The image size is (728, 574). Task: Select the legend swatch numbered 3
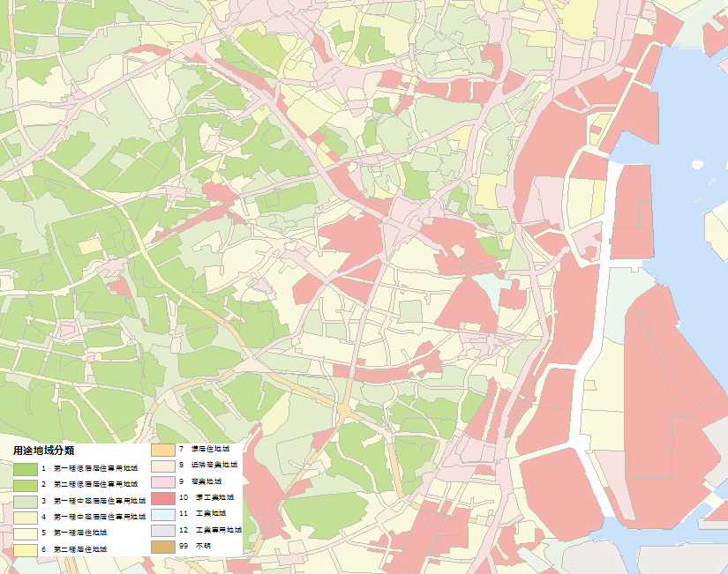pyautogui.click(x=25, y=501)
